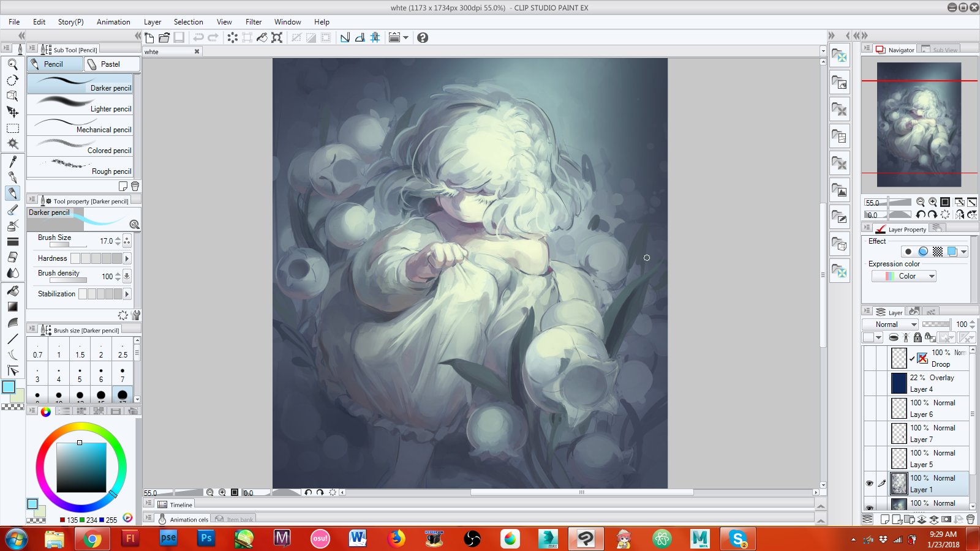This screenshot has height=551, width=980.
Task: Click the Lock Layer padlock icon
Action: pos(917,337)
